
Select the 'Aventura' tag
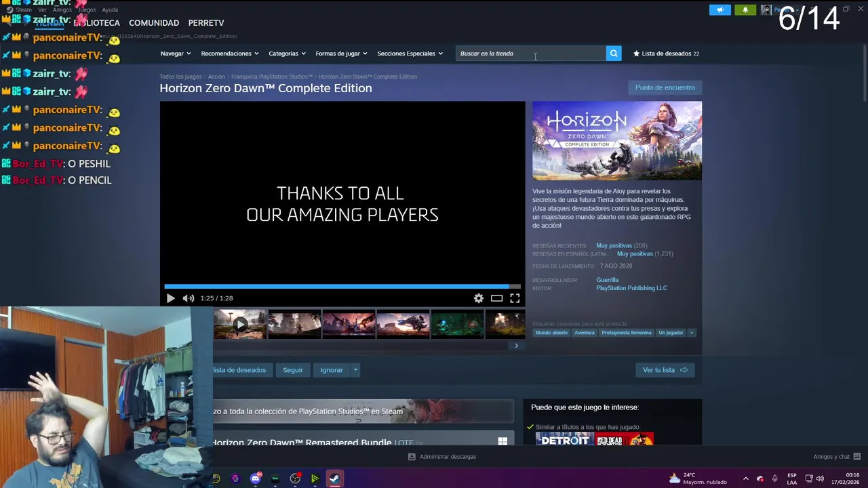[x=585, y=333]
